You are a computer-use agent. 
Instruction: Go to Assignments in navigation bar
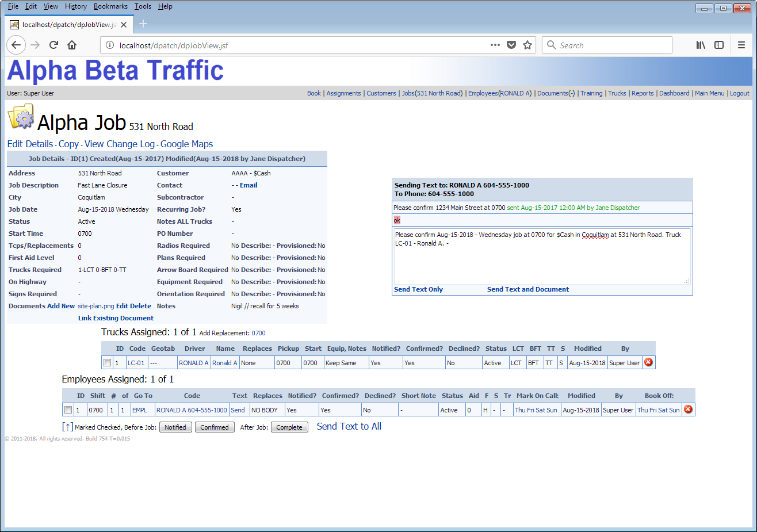coord(344,93)
